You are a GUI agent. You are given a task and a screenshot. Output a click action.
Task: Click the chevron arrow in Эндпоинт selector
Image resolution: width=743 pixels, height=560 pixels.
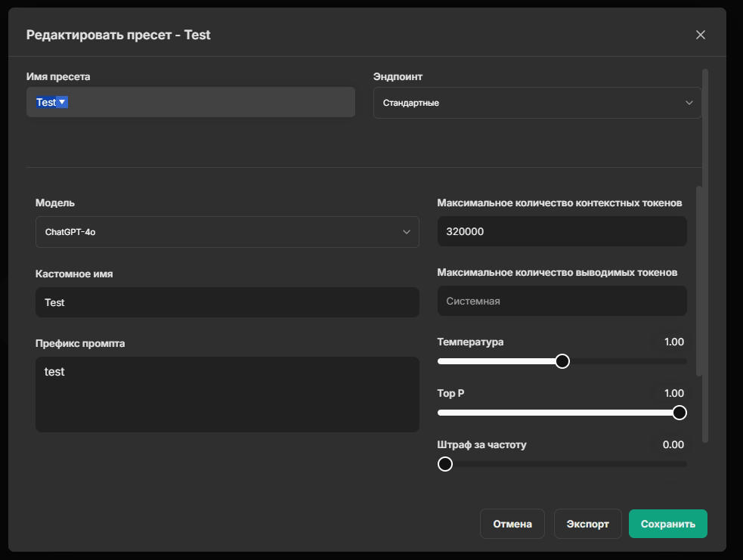click(689, 103)
